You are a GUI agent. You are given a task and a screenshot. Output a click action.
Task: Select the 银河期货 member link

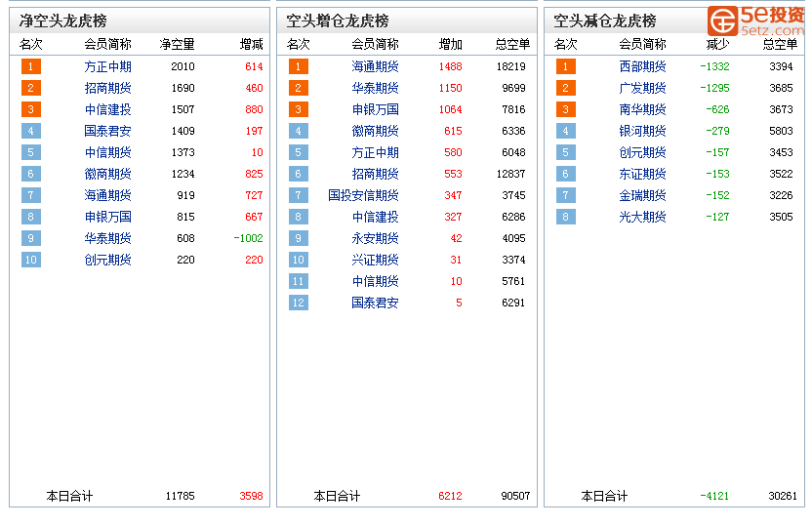tap(642, 131)
